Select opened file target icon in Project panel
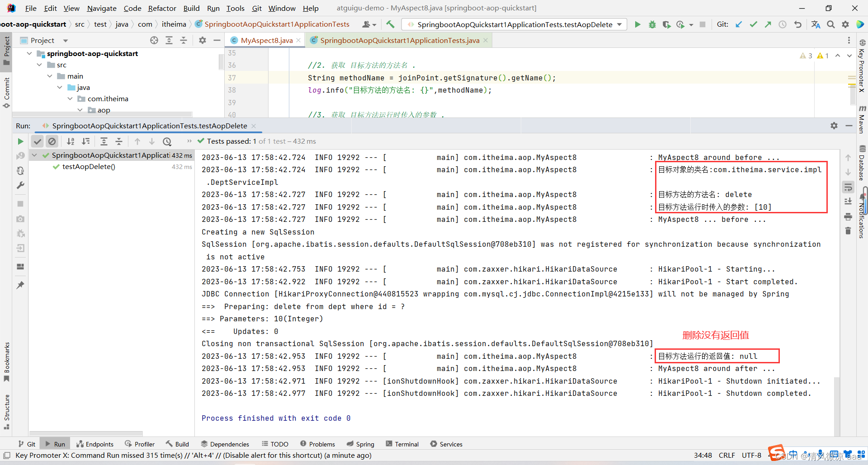This screenshot has width=868, height=465. pos(154,40)
